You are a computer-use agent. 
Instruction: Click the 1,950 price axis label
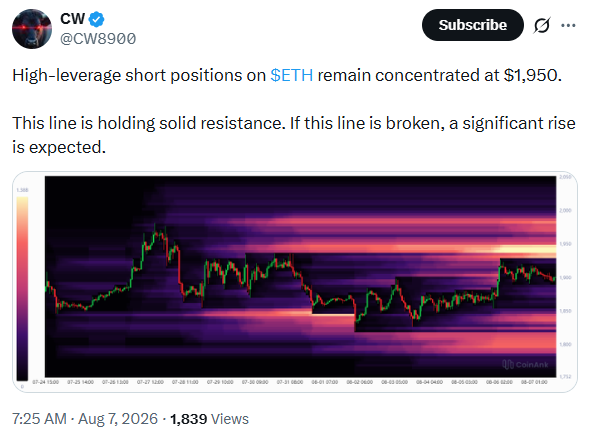point(565,244)
